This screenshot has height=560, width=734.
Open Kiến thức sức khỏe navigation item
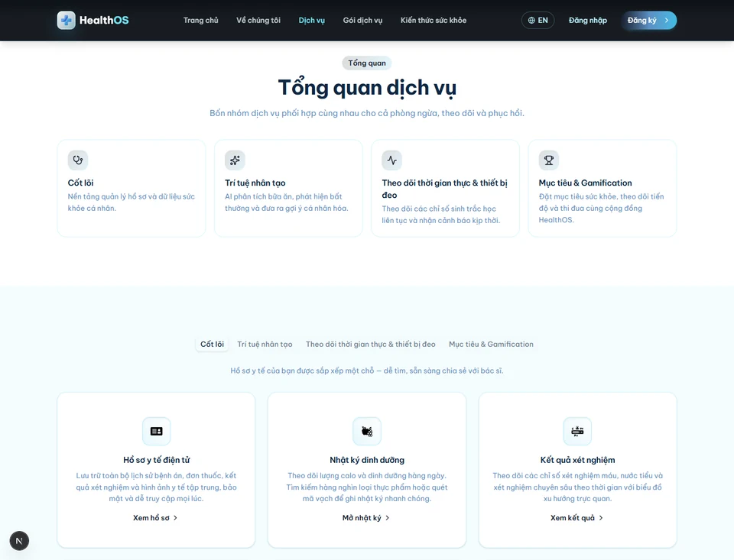pyautogui.click(x=434, y=20)
